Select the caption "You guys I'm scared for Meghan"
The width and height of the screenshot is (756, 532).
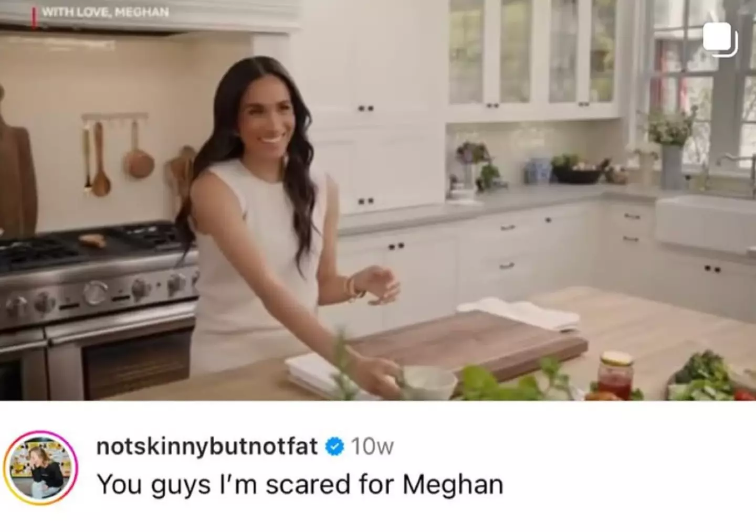coord(300,484)
